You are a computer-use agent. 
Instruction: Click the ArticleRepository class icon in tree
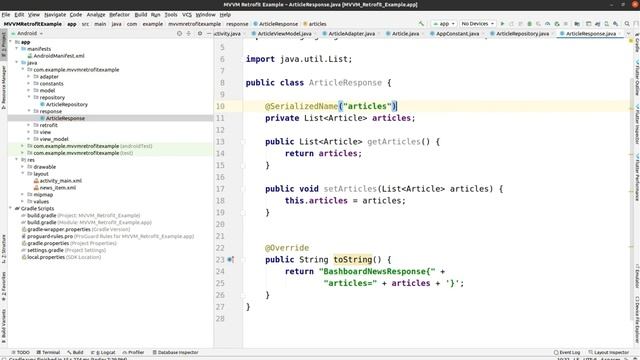tap(42, 104)
